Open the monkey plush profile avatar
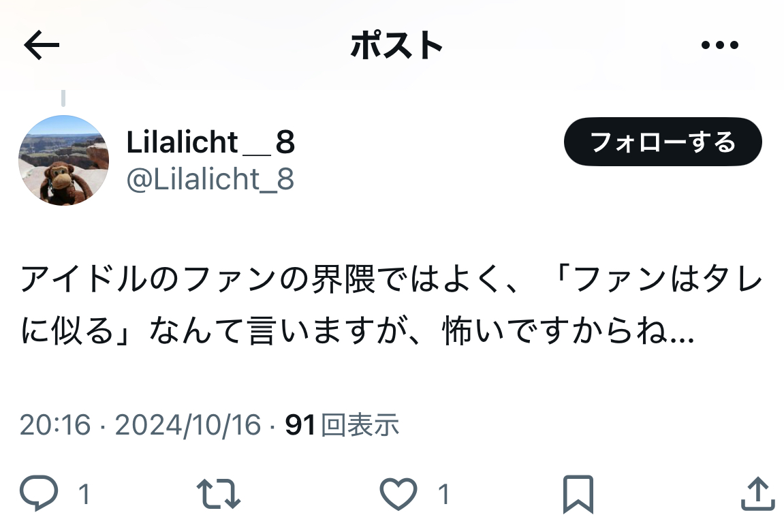The image size is (784, 532). click(x=63, y=160)
